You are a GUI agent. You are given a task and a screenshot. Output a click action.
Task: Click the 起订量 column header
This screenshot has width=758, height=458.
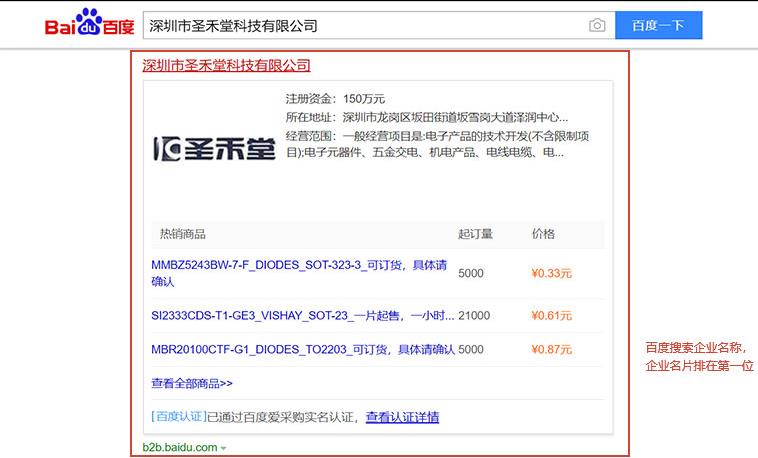[475, 234]
